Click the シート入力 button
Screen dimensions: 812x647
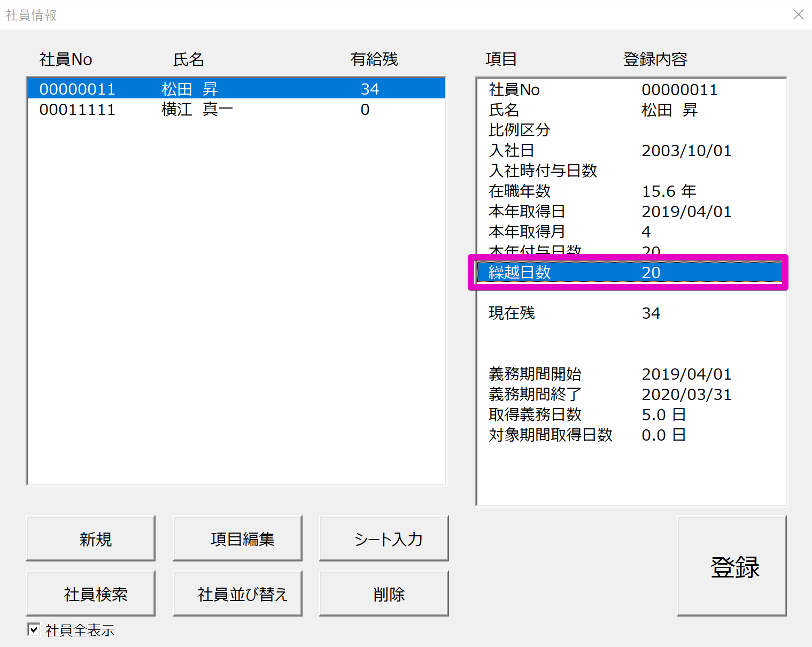pyautogui.click(x=384, y=538)
